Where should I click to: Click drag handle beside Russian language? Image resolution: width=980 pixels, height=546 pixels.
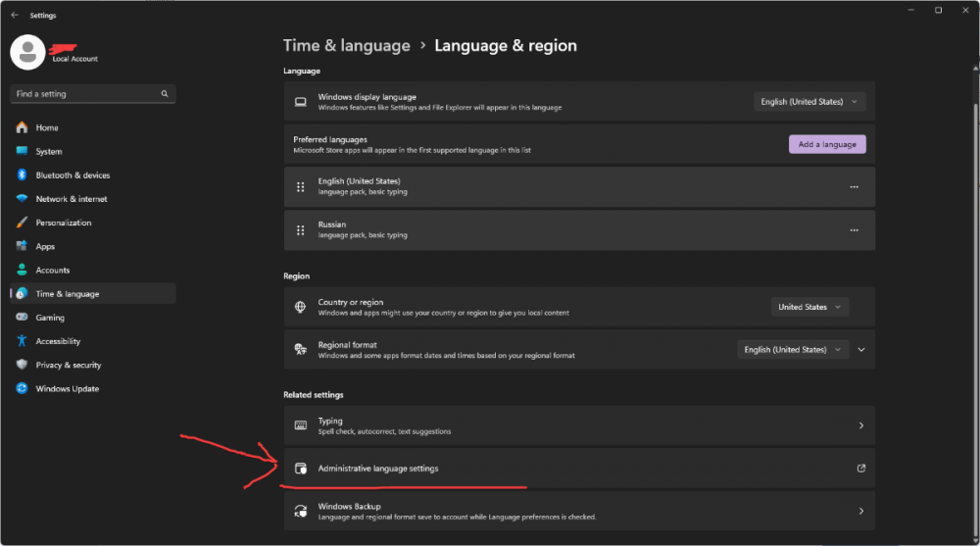(x=301, y=230)
